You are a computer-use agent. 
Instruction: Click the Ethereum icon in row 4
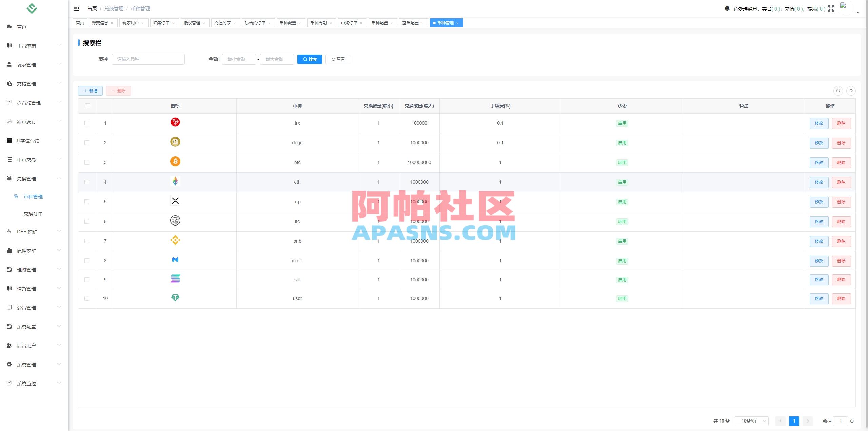tap(175, 181)
